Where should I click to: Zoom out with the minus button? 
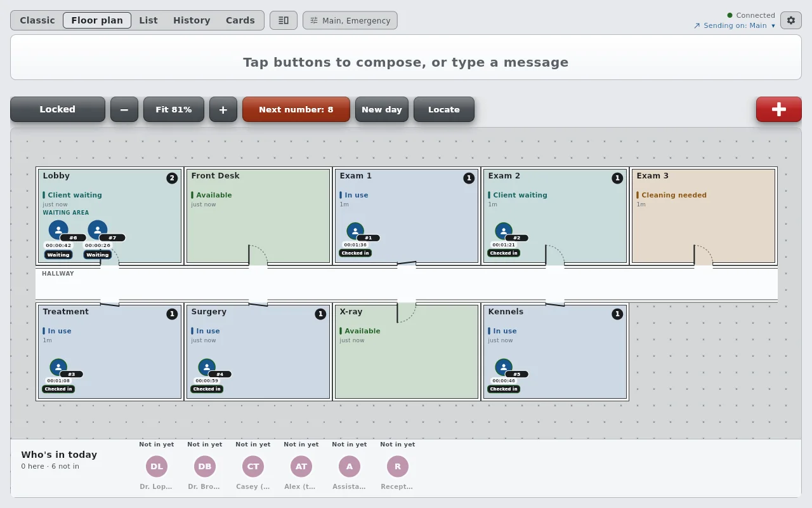pos(124,109)
